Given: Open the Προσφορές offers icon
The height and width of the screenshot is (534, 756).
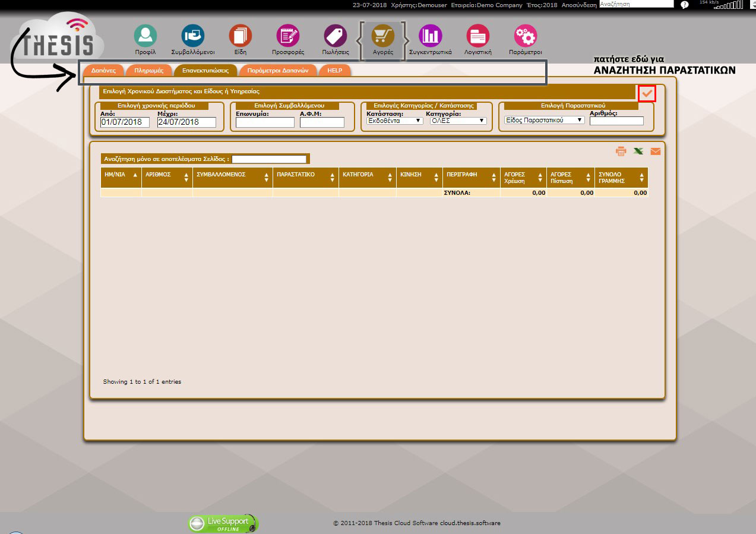Looking at the screenshot, I should pyautogui.click(x=288, y=36).
